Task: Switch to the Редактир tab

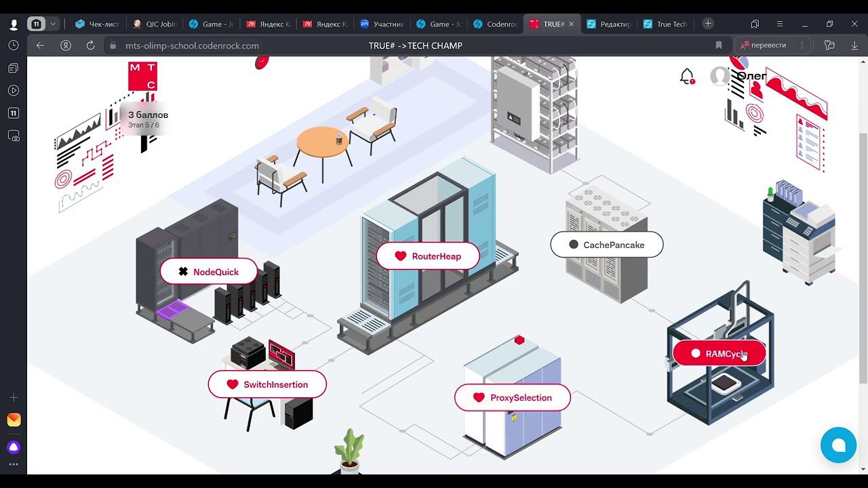Action: click(x=608, y=24)
